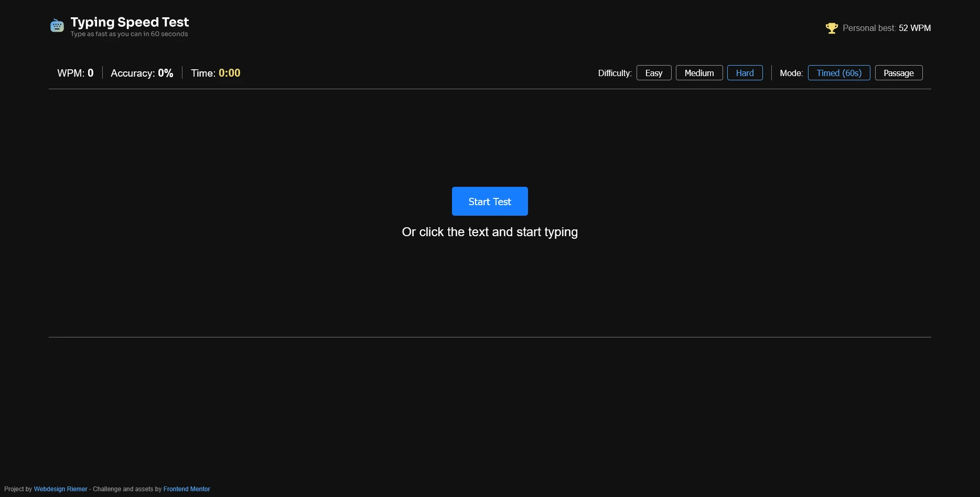Screen dimensions: 980x497
Task: Switch to Passage mode
Action: [898, 72]
